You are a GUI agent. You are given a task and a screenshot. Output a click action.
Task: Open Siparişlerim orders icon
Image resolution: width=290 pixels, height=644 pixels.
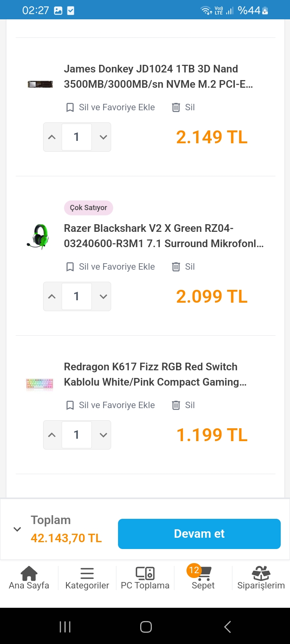pos(261,573)
